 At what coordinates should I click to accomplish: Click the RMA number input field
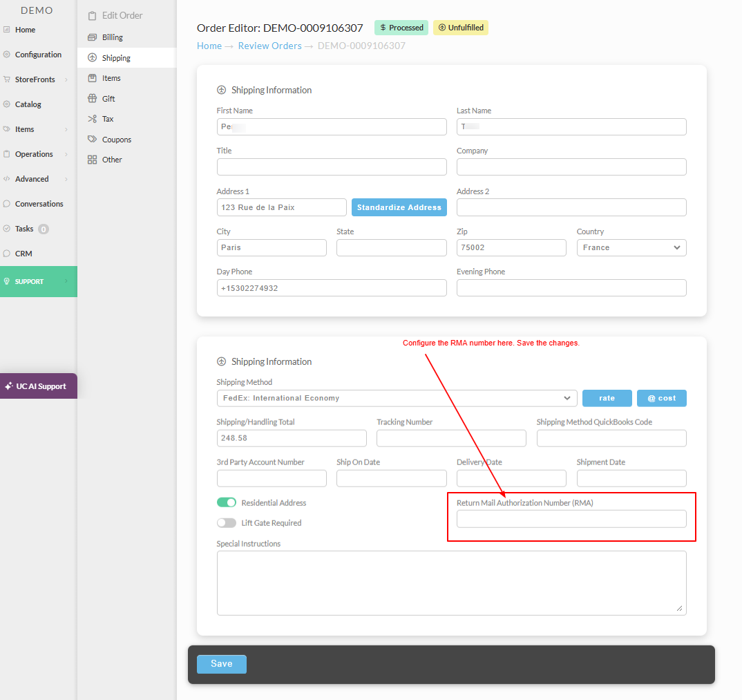coord(571,519)
